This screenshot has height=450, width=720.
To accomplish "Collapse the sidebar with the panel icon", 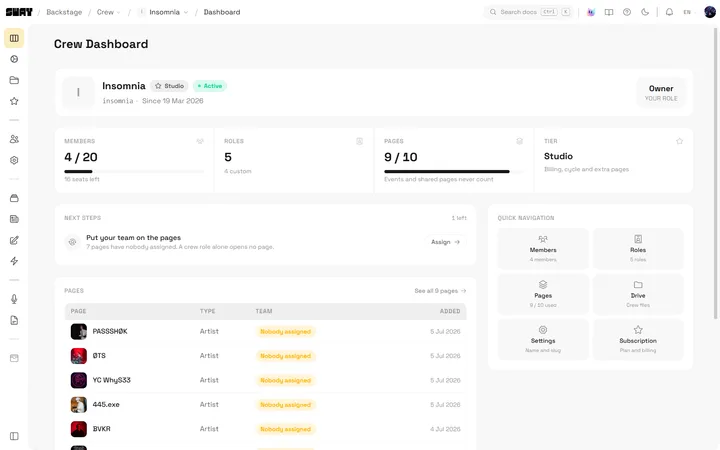I will click(x=14, y=436).
